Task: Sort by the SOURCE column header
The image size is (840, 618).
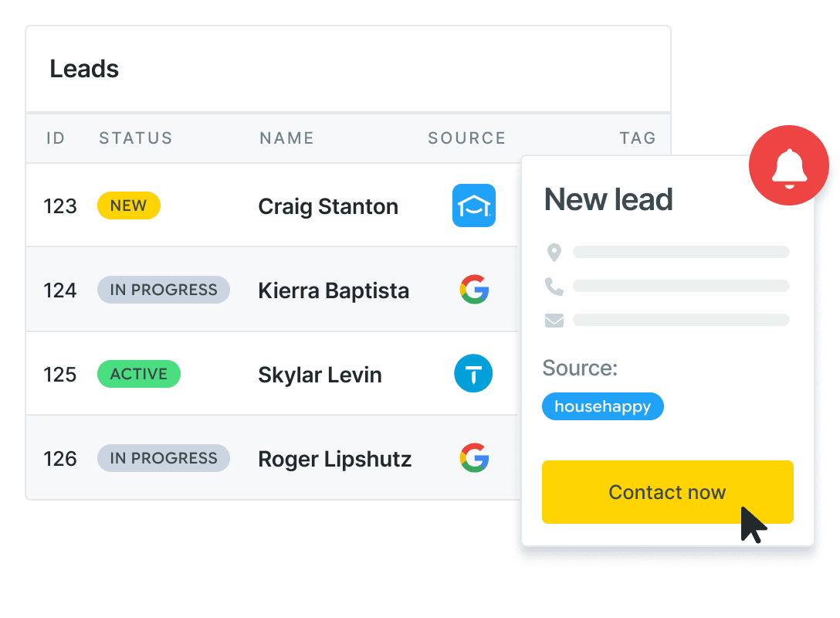Action: [x=466, y=138]
